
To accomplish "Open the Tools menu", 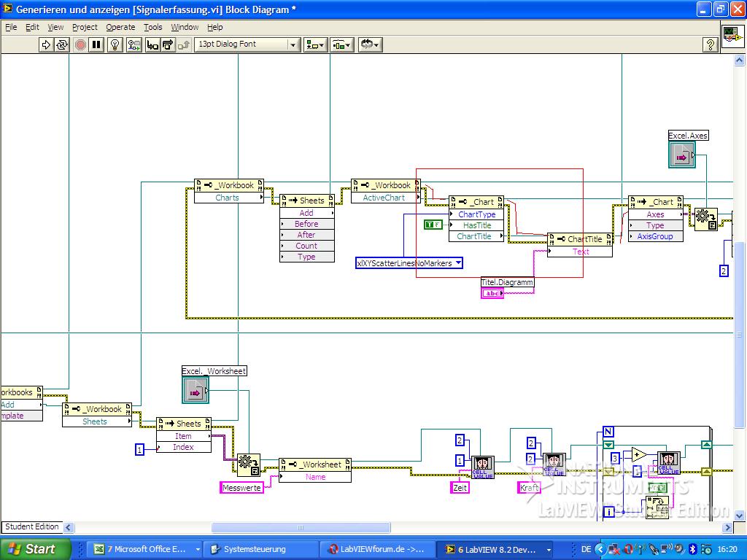I will [x=153, y=27].
